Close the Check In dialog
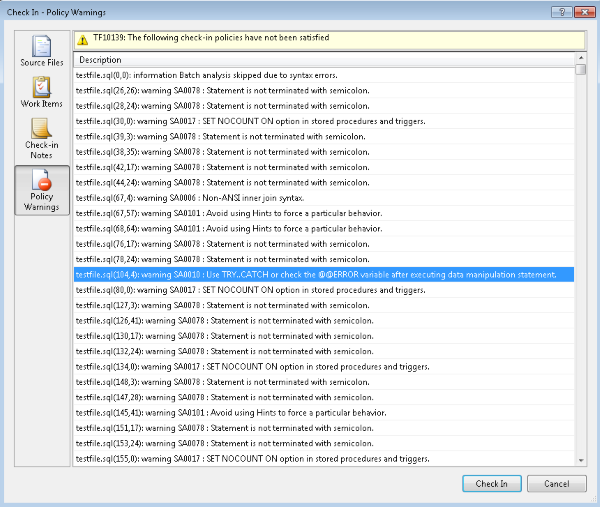The image size is (600, 507). [x=585, y=12]
